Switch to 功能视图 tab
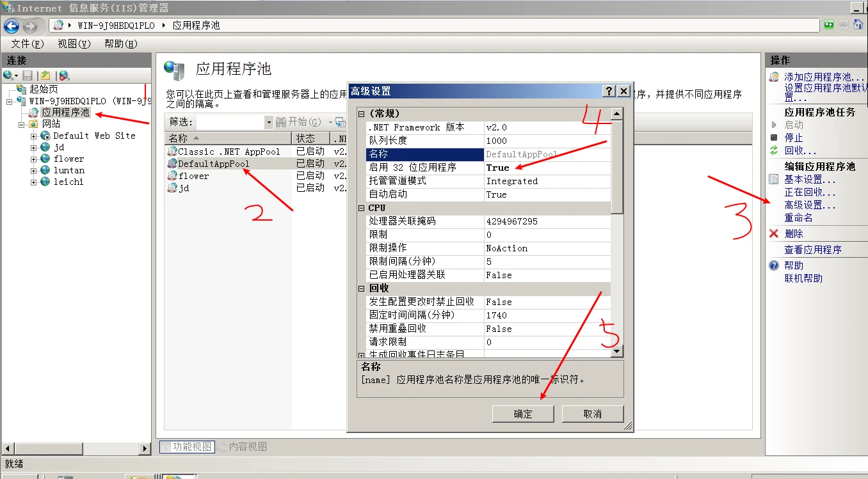 (x=186, y=446)
